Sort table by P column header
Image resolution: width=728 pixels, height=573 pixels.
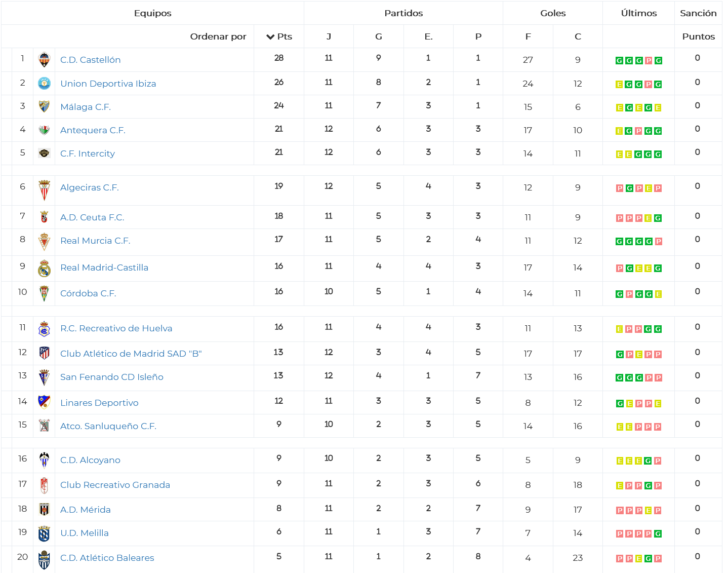click(x=478, y=36)
